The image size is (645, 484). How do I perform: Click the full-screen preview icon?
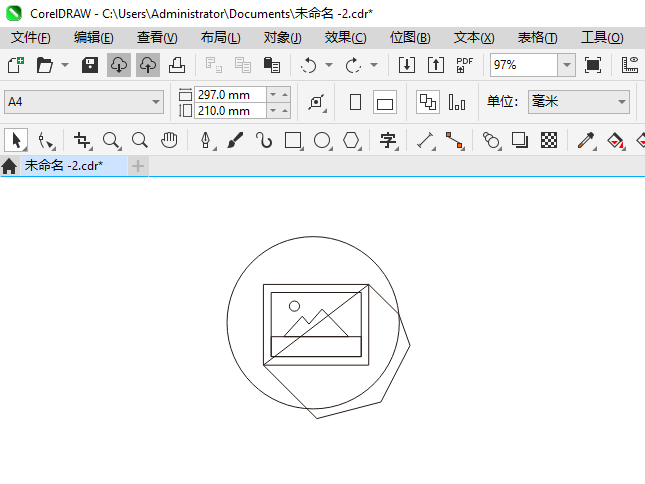coord(593,65)
